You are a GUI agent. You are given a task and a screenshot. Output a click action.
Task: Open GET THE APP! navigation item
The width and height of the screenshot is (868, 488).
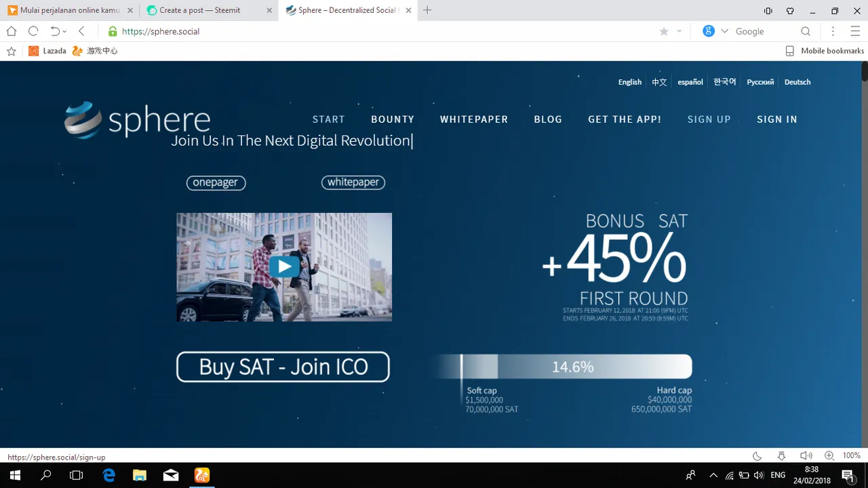[x=625, y=119]
